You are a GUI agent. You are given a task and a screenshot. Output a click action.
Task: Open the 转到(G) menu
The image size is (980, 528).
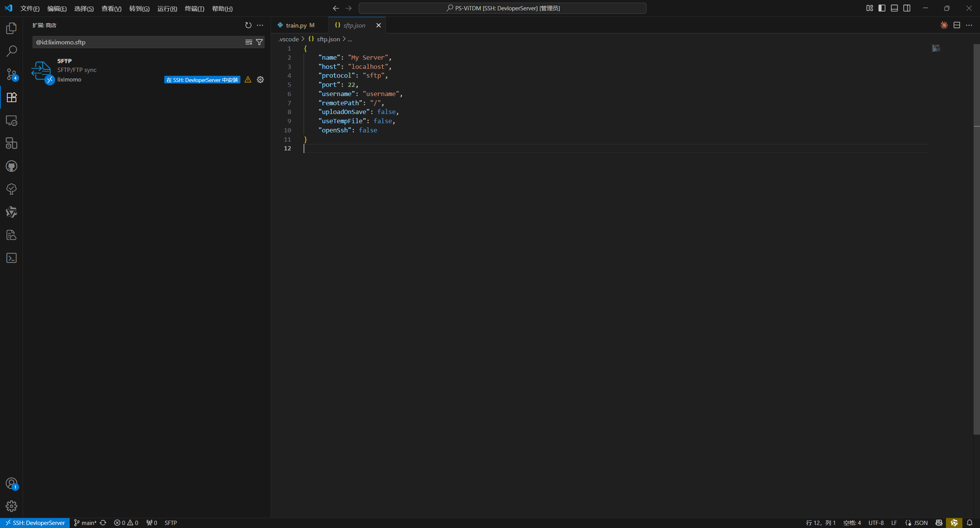tap(139, 8)
